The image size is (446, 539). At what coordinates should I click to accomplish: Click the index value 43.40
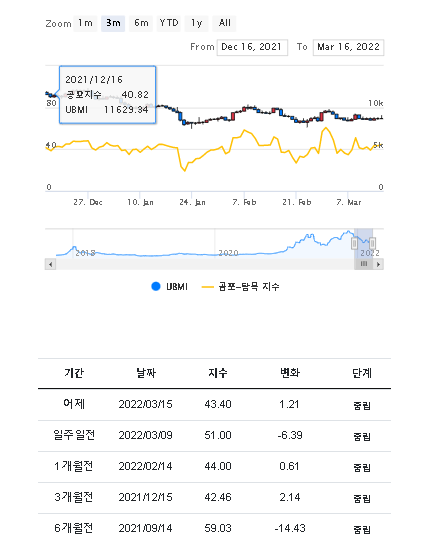pos(218,404)
